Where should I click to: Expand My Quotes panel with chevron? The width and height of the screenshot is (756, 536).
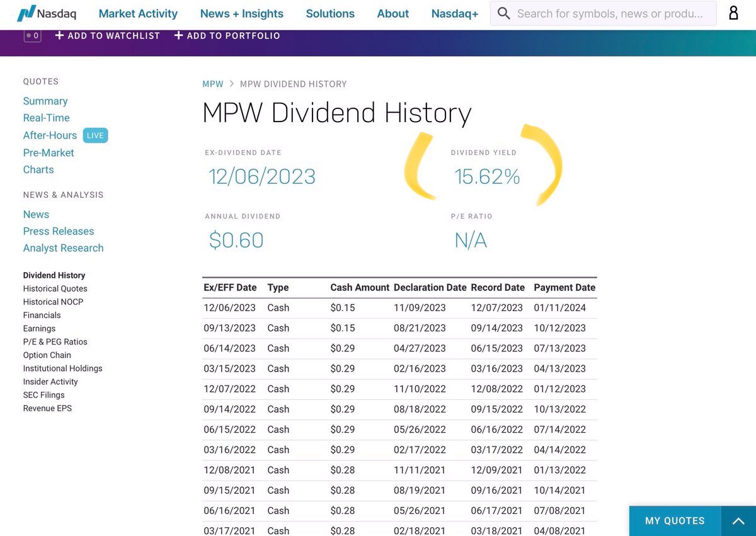tap(738, 521)
